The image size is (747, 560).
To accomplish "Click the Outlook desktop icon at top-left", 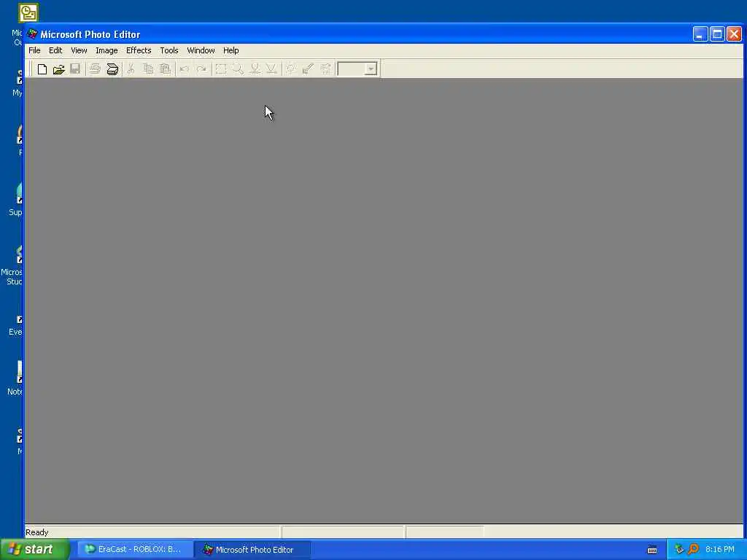I will 28,13.
